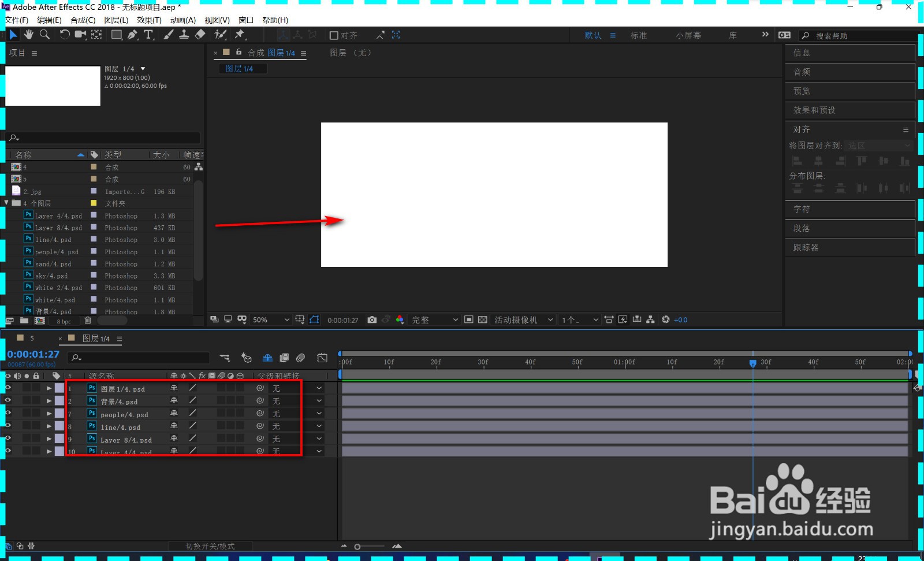The image size is (924, 561).
Task: Select the Rectangle shape tool
Action: pos(117,35)
